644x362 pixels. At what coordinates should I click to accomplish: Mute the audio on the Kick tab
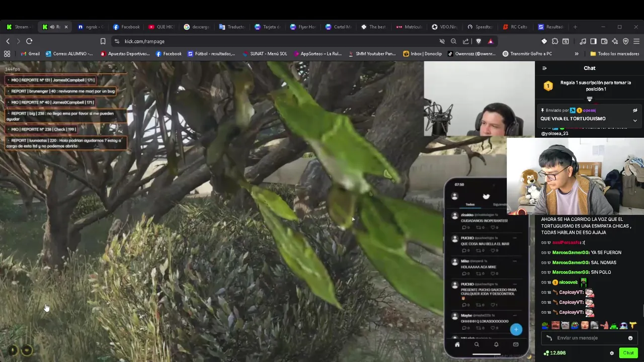[53, 27]
